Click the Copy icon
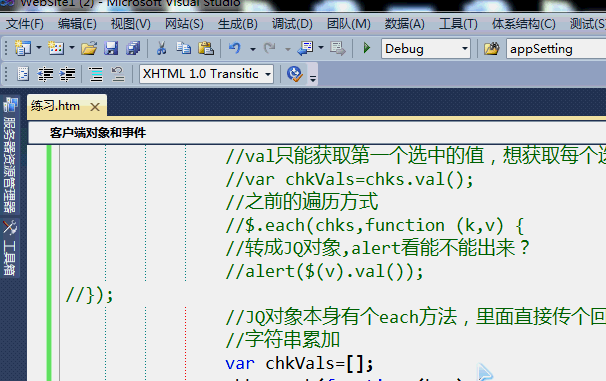 pos(183,48)
